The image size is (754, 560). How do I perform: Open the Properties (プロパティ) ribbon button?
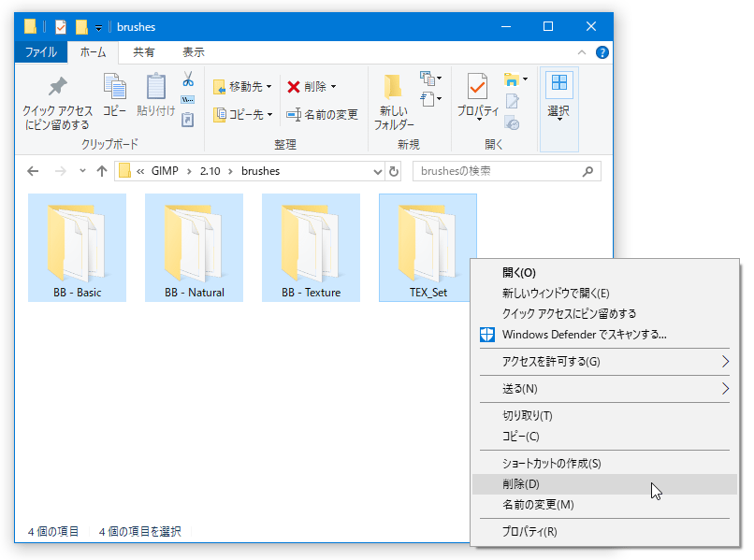477,95
